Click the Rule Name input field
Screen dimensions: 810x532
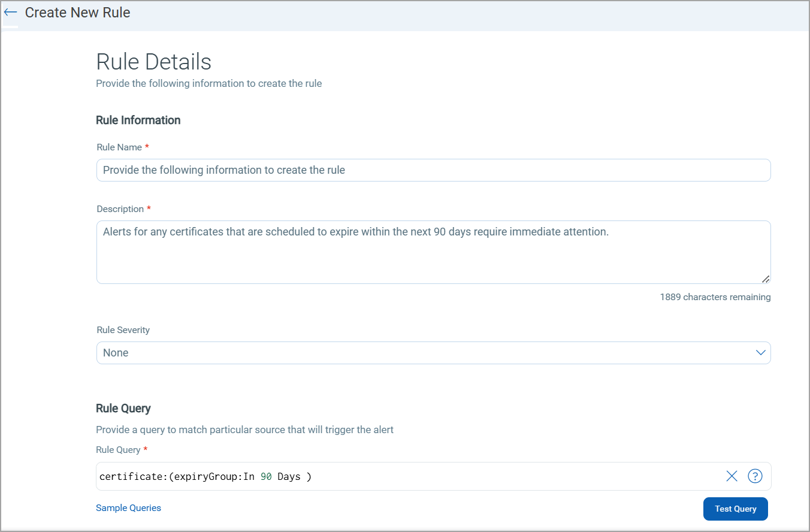tap(433, 170)
